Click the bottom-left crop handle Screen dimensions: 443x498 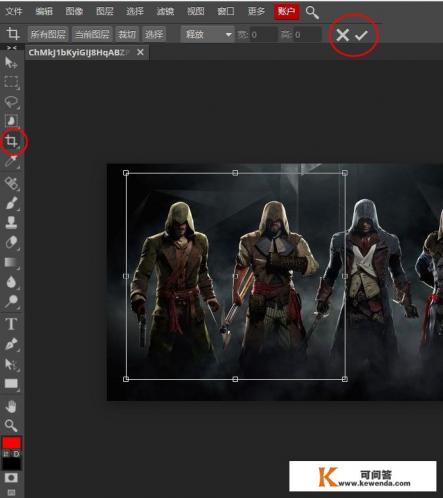click(126, 379)
